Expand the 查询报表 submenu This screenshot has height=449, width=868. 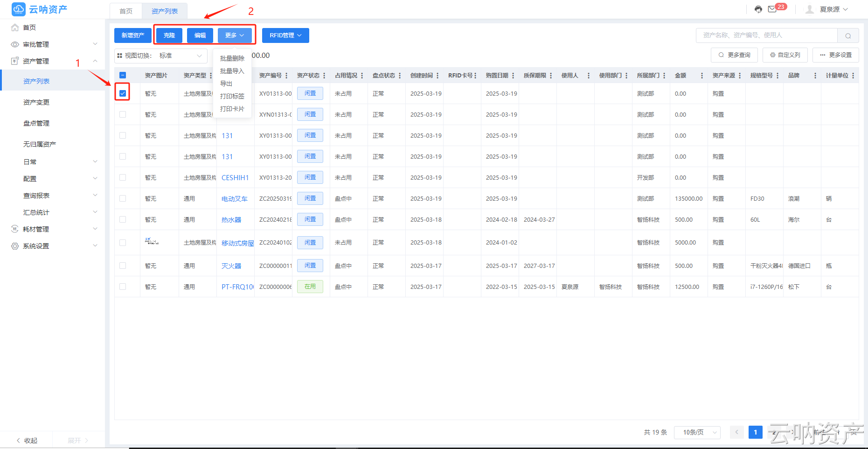[95, 196]
